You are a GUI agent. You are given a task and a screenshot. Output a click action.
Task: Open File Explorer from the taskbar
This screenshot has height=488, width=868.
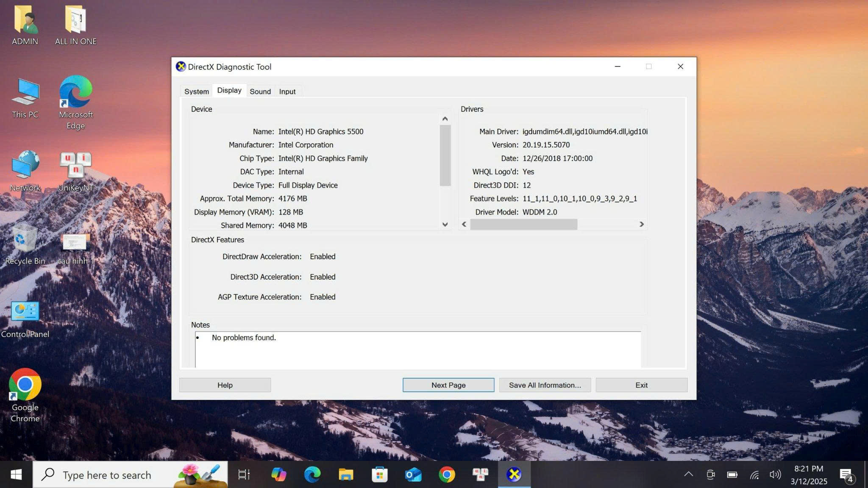(x=346, y=474)
